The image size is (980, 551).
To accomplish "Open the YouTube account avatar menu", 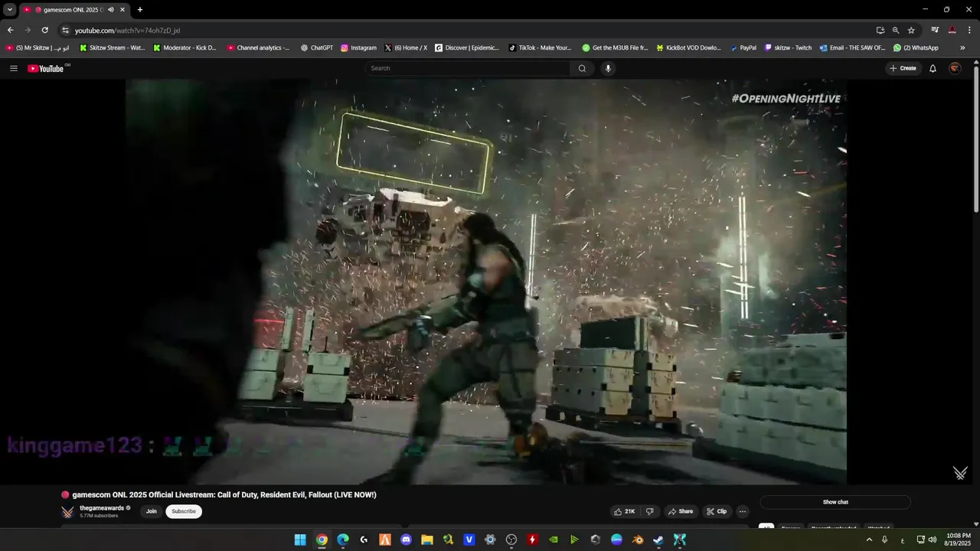I will pos(955,68).
